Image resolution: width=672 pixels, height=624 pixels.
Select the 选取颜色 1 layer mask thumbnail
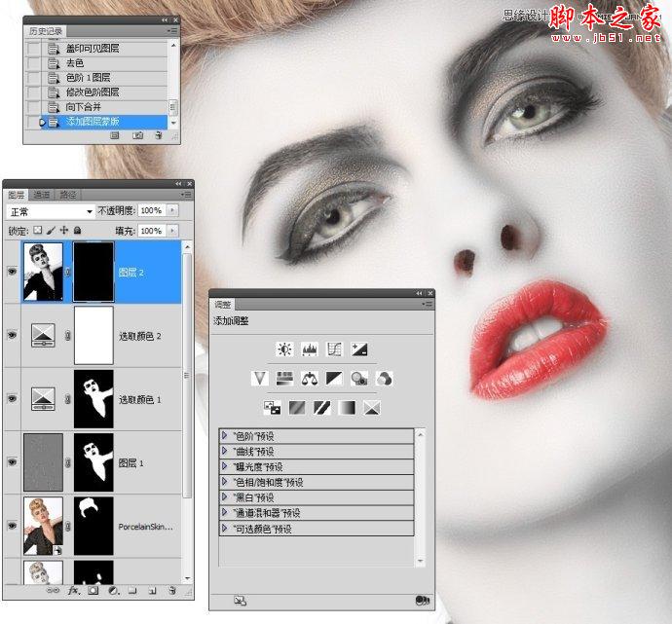click(93, 399)
